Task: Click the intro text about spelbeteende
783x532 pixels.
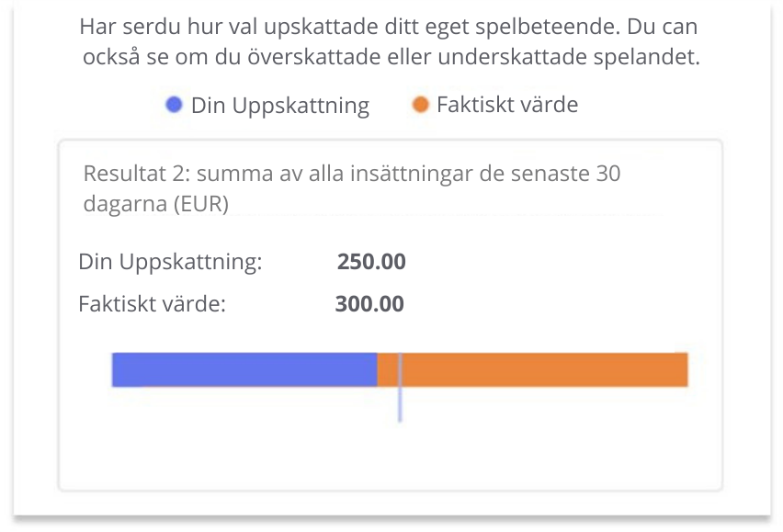Action: 389,27
